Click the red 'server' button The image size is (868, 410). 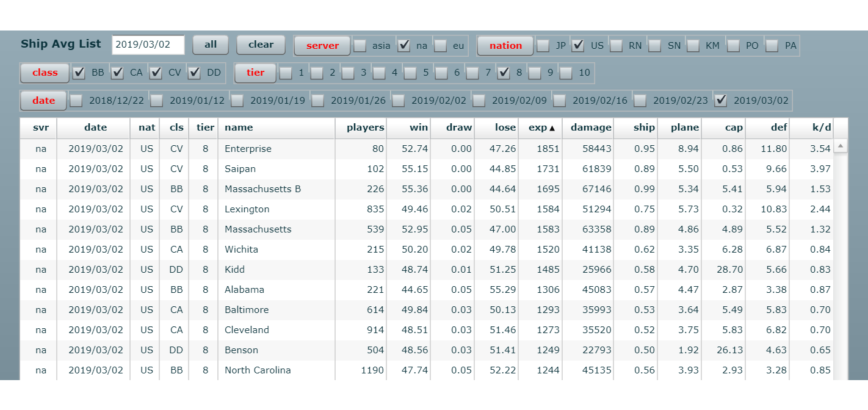click(322, 46)
